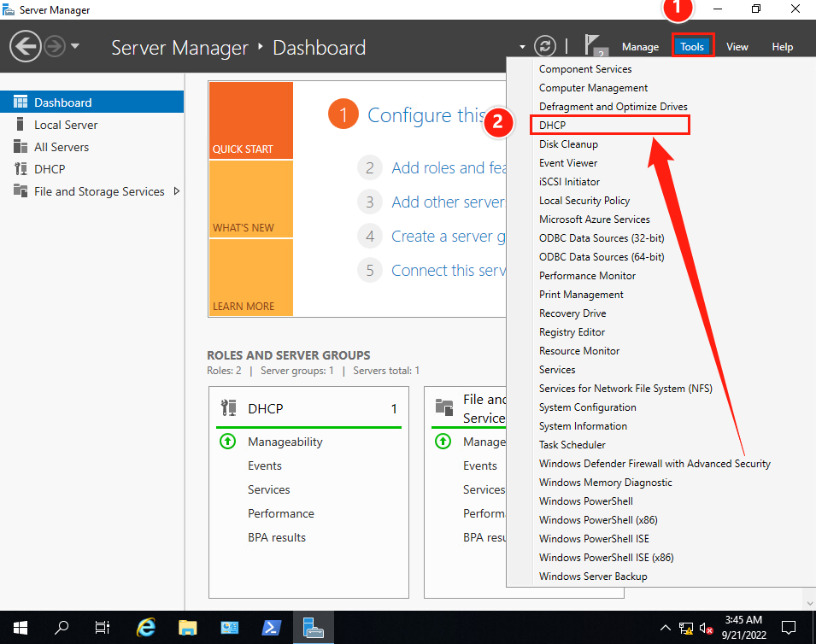Select the Local Server tree item
The height and width of the screenshot is (644, 816).
click(66, 125)
